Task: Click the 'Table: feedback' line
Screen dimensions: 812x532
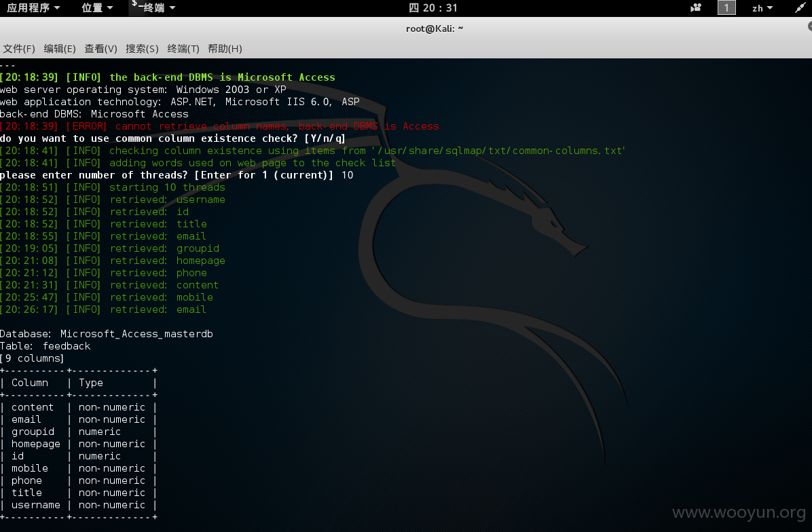Action: [45, 346]
